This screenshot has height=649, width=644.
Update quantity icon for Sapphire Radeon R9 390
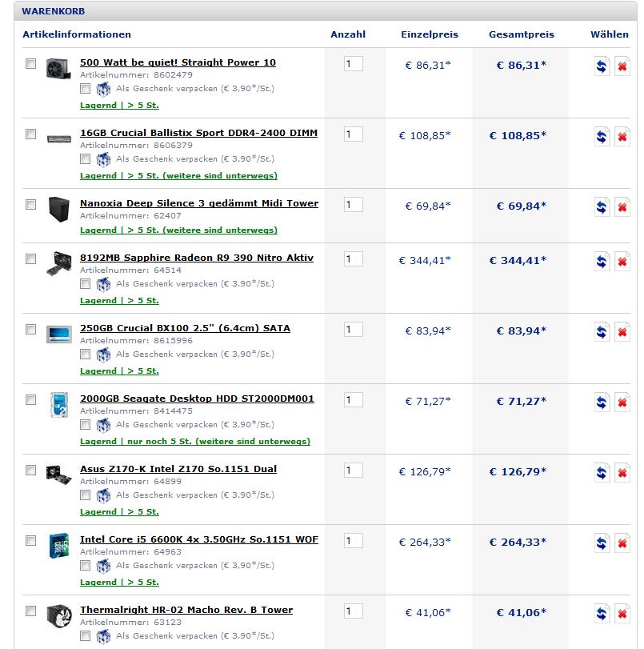pyautogui.click(x=602, y=262)
